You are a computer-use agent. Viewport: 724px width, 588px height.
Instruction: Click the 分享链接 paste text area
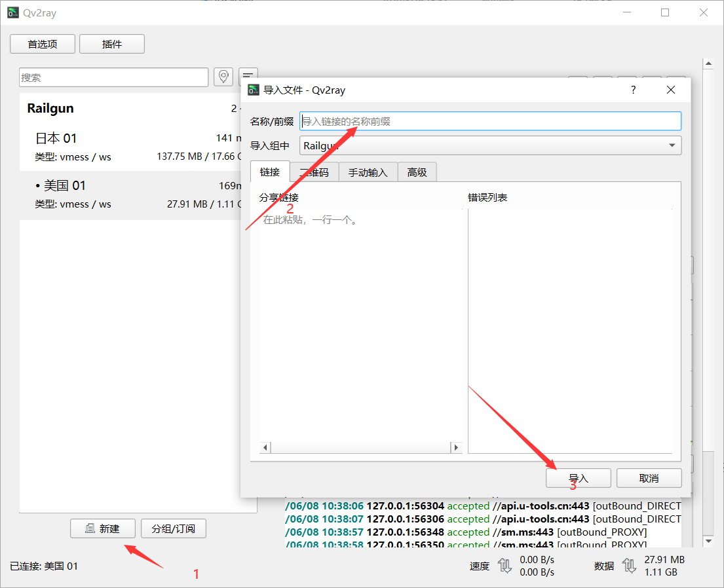tap(361, 326)
